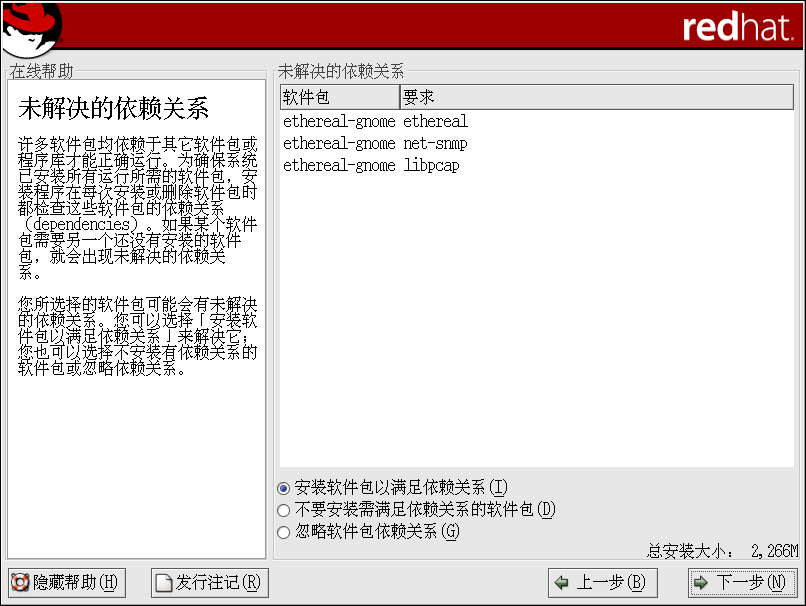806x606 pixels.
Task: Click the Red Hat shadowman logo
Action: [x=30, y=27]
